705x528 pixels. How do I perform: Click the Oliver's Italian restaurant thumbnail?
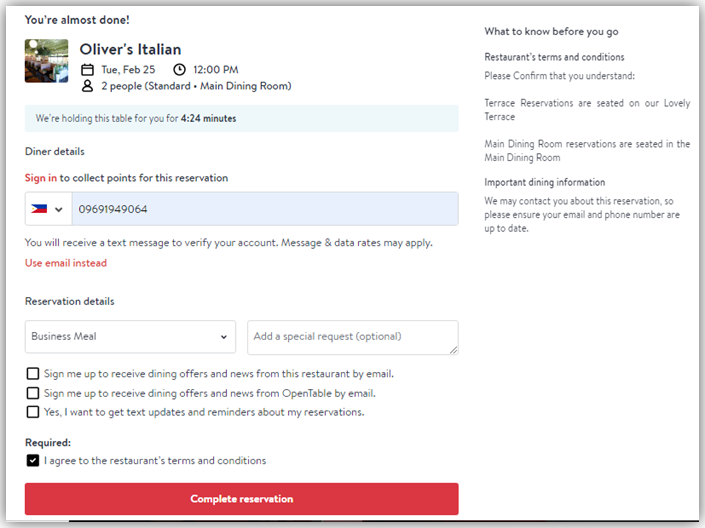pos(46,61)
